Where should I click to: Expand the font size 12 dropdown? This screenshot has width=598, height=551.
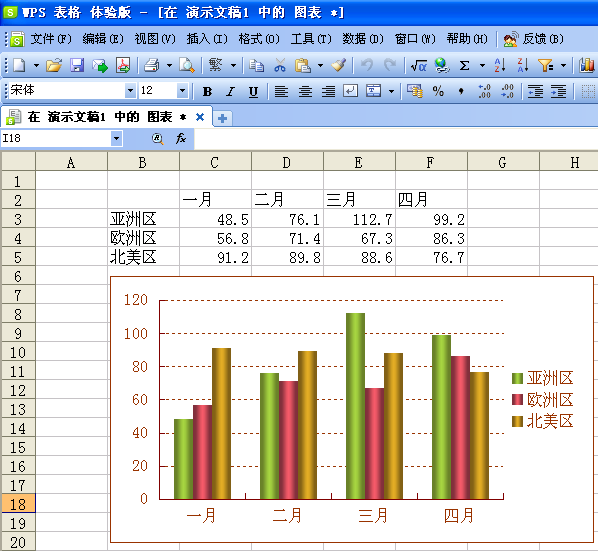[182, 91]
